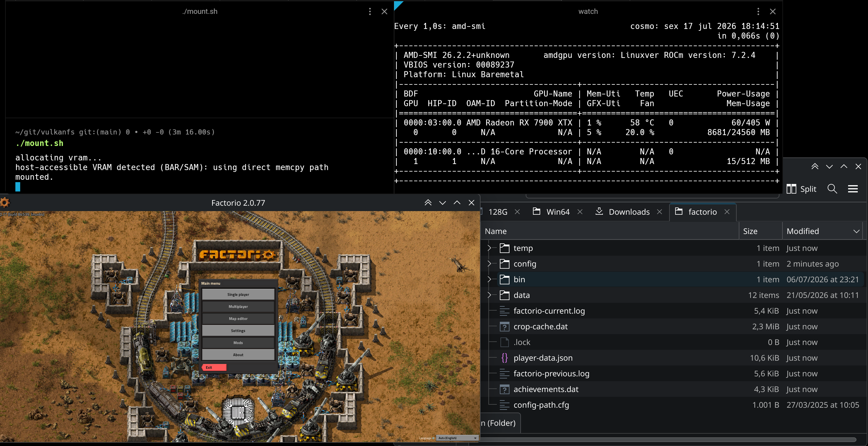Viewport: 868px width, 446px height.
Task: Click the 'mounted.' output line in the terminal
Action: (34, 177)
